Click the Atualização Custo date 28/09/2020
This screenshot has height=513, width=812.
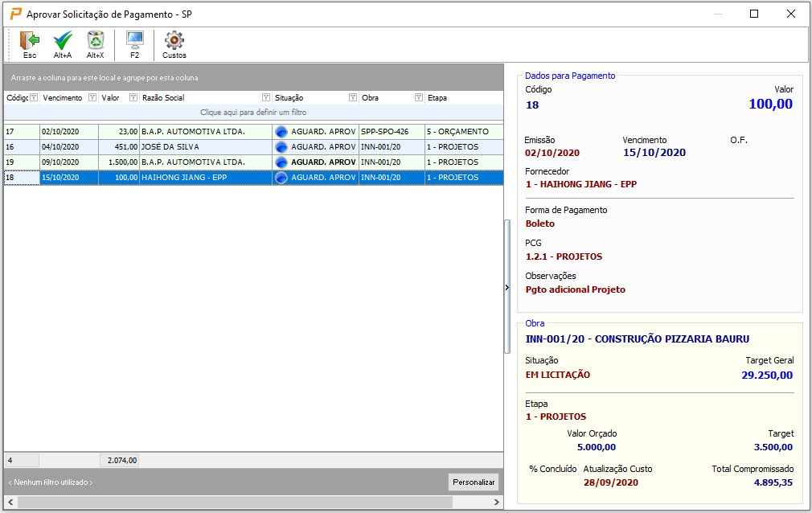coord(611,482)
